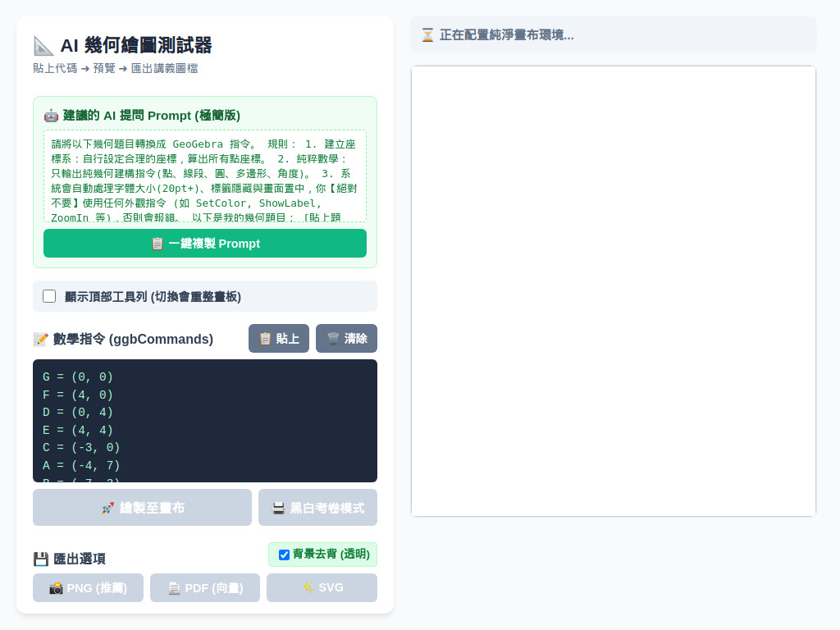
Task: Click the document icon on PDF button
Action: (x=174, y=588)
